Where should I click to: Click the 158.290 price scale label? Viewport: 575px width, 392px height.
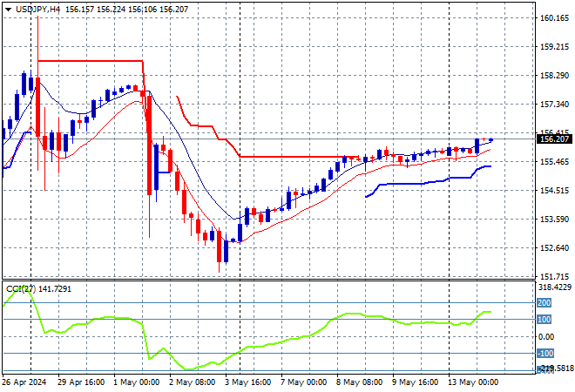pyautogui.click(x=554, y=76)
